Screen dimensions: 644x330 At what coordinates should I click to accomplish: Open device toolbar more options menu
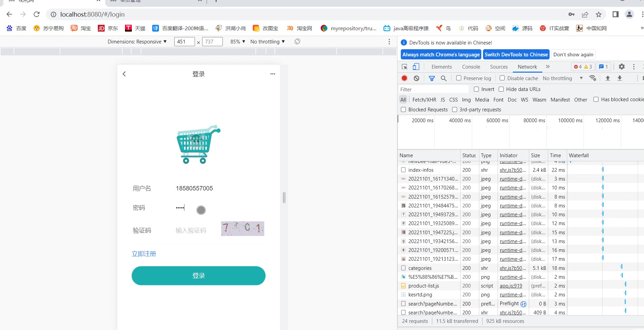(389, 41)
